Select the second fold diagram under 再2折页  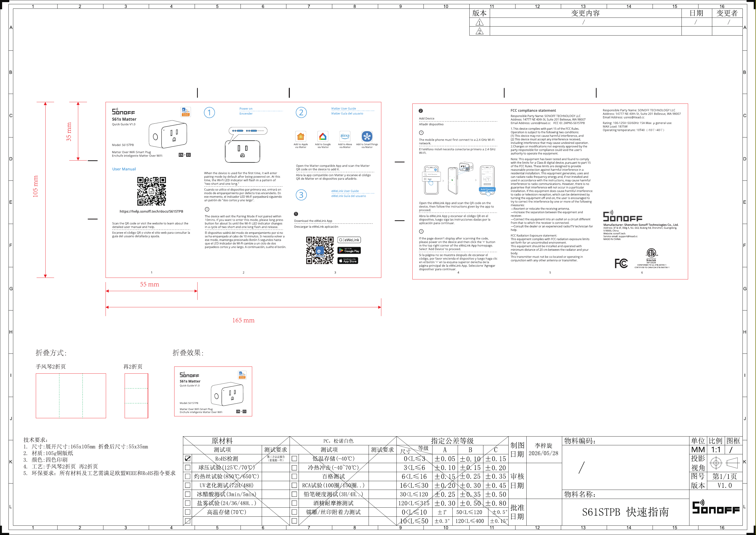pyautogui.click(x=136, y=396)
